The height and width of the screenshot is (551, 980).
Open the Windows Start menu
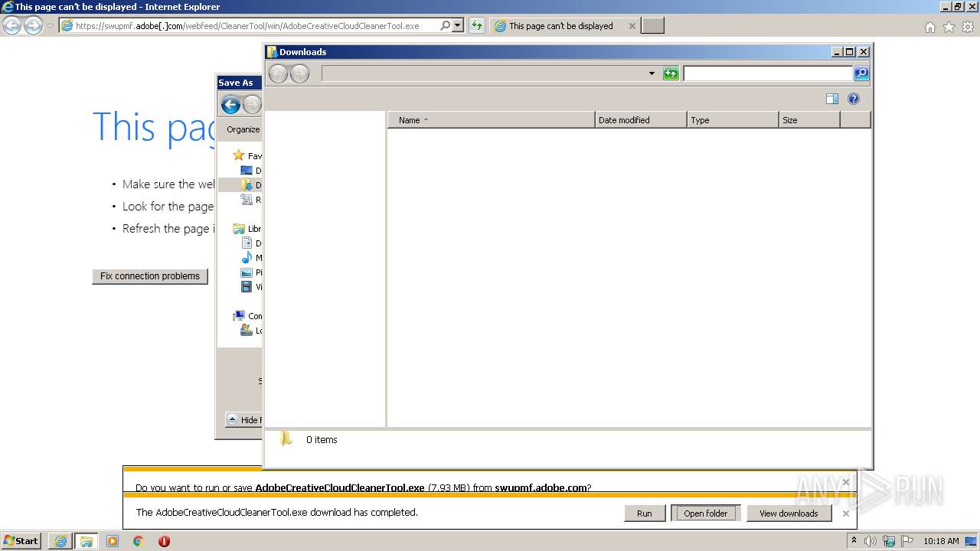coord(21,541)
